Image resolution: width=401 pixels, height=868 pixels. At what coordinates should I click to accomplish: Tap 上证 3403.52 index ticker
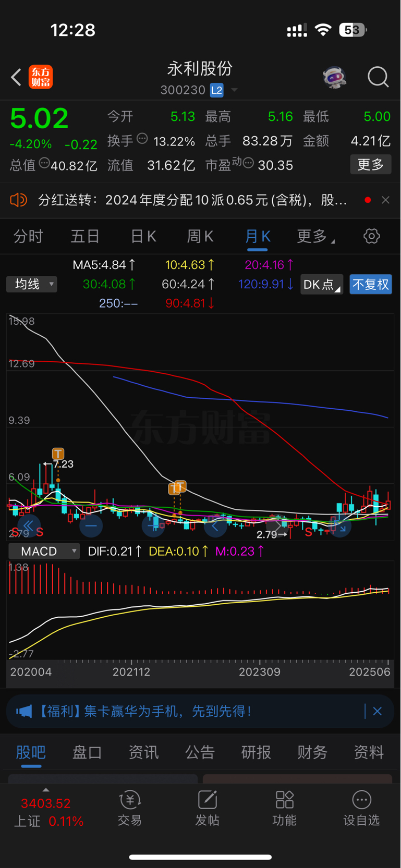click(x=48, y=812)
